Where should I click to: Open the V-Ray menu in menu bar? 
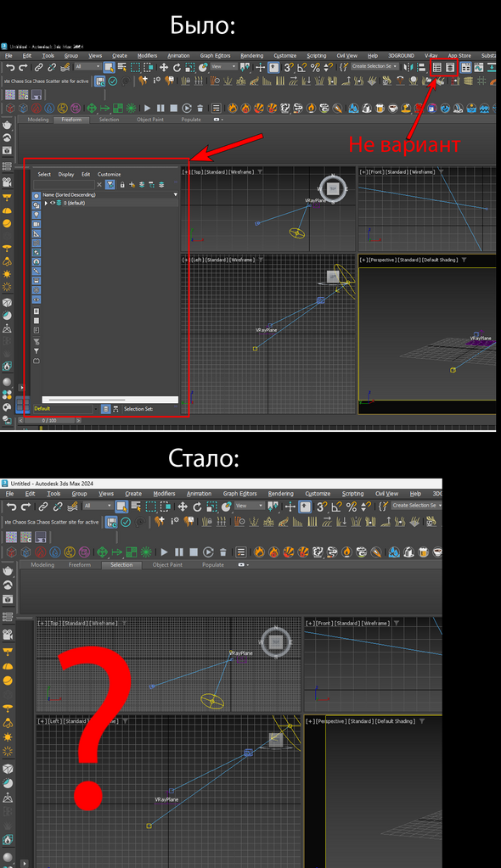pos(431,55)
